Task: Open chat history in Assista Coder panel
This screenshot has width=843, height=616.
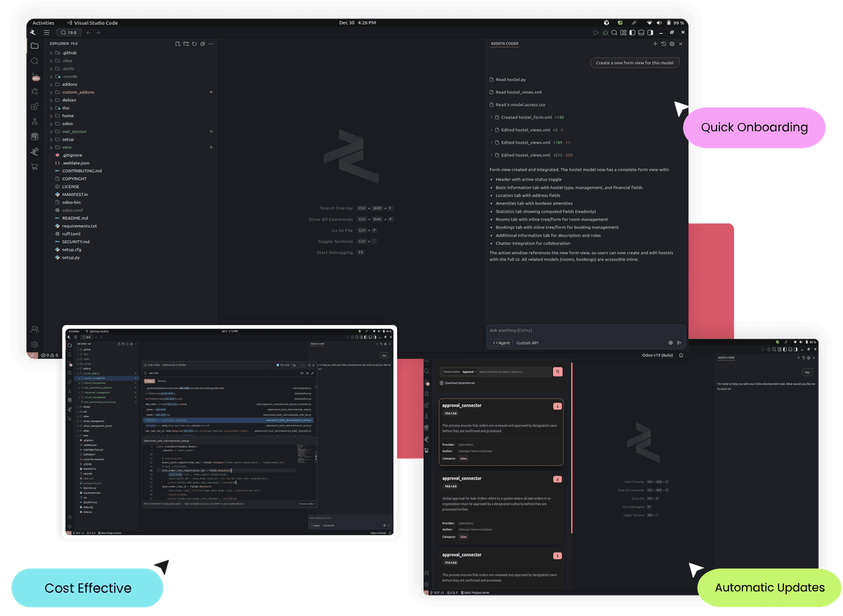Action: tap(664, 44)
